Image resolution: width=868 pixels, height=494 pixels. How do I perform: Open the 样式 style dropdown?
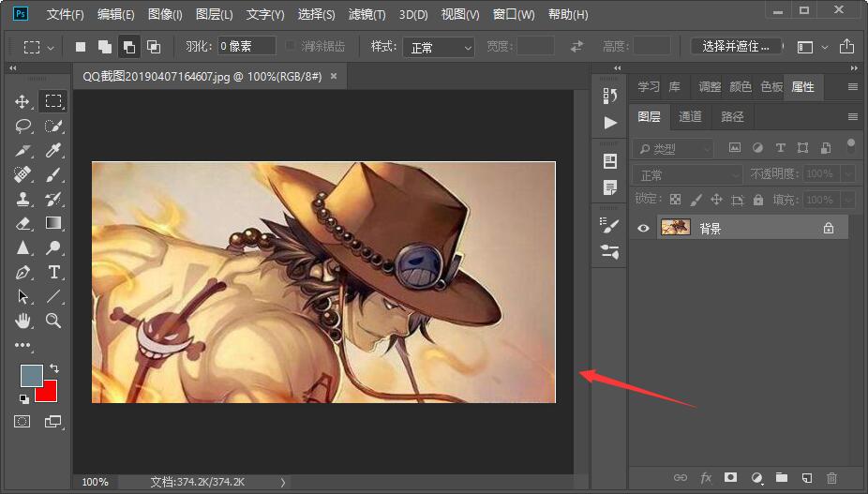click(439, 48)
